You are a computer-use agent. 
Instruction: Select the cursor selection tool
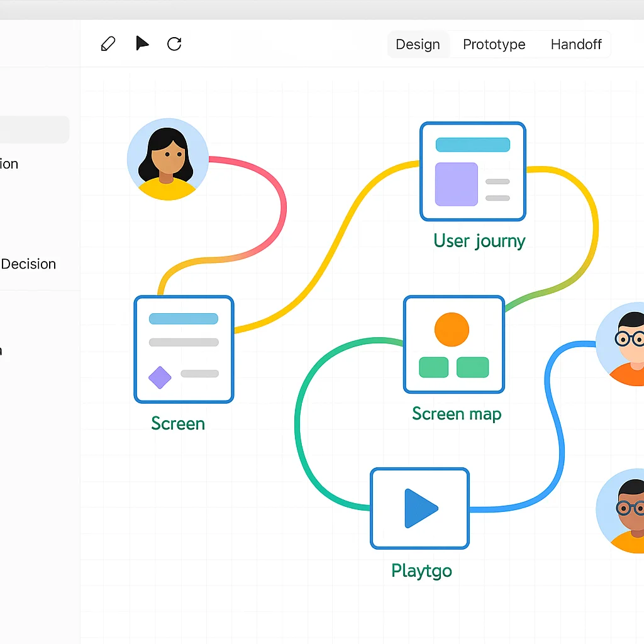point(142,43)
